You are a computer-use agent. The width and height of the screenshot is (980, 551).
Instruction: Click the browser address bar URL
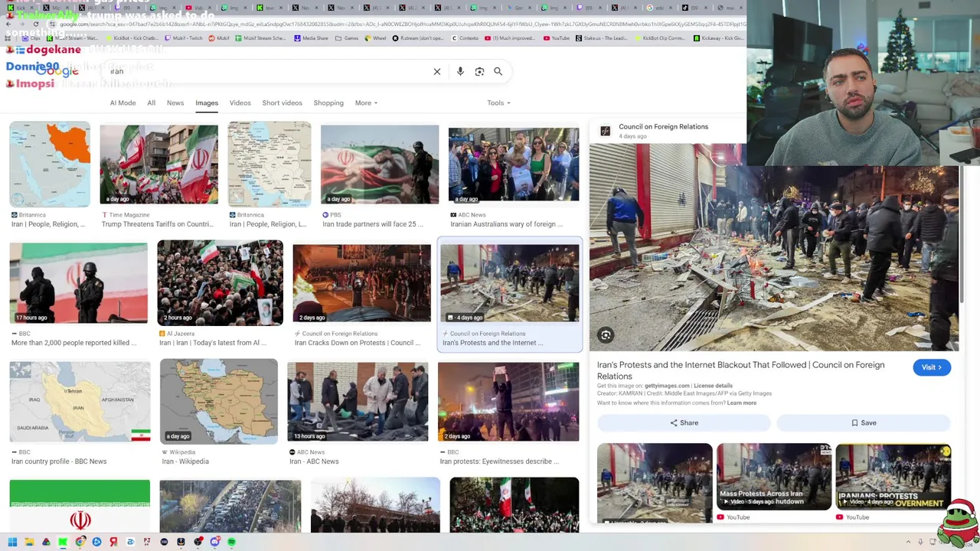tap(398, 24)
